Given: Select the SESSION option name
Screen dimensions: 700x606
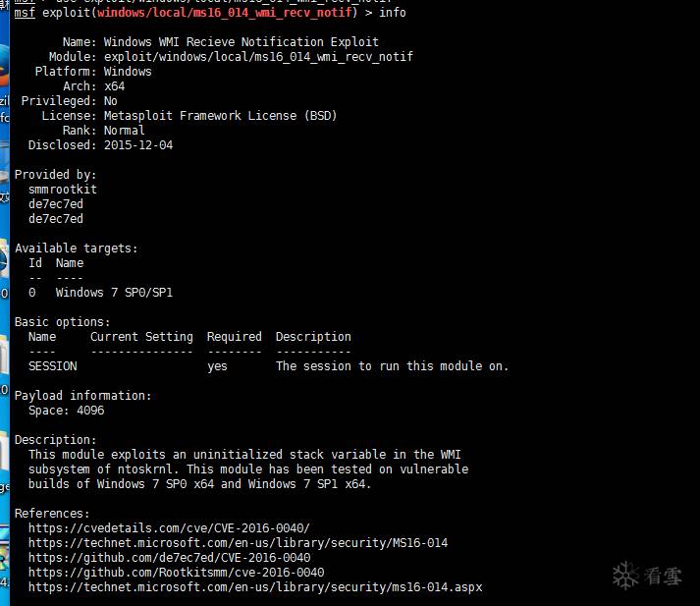Looking at the screenshot, I should (x=53, y=366).
